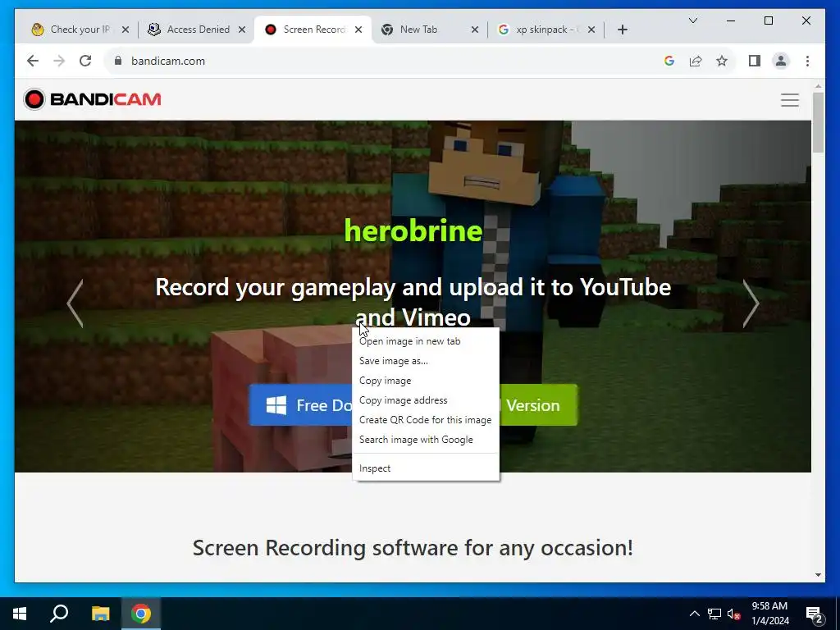840x630 pixels.
Task: Select Copy image address
Action: click(426, 400)
